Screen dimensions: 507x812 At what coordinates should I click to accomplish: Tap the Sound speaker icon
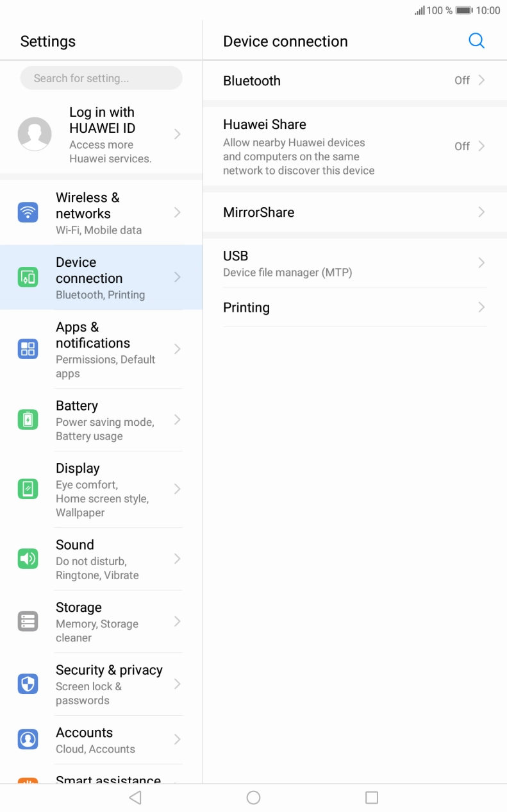pos(28,559)
